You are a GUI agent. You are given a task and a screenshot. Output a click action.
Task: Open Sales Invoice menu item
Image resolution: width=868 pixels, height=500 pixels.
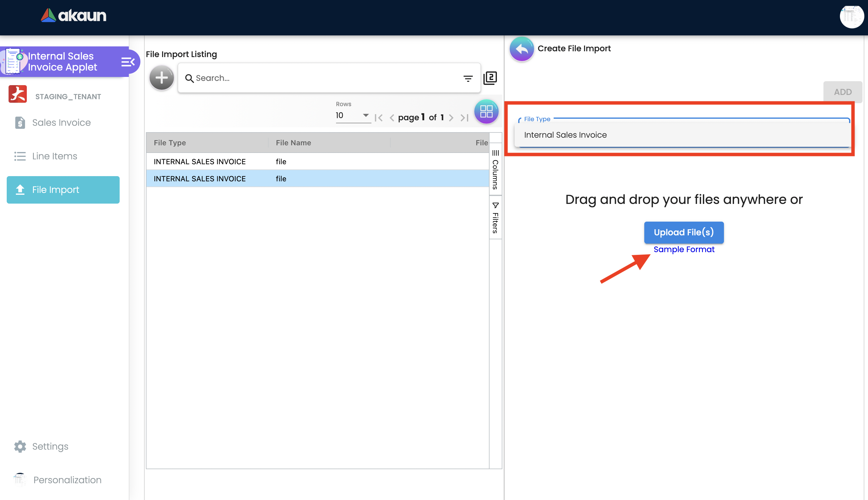(61, 123)
